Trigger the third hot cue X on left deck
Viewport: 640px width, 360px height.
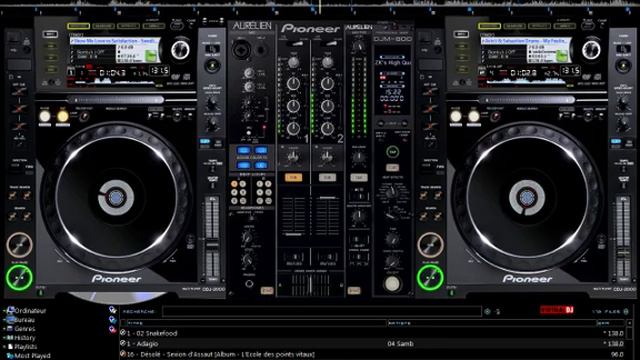pos(19,127)
